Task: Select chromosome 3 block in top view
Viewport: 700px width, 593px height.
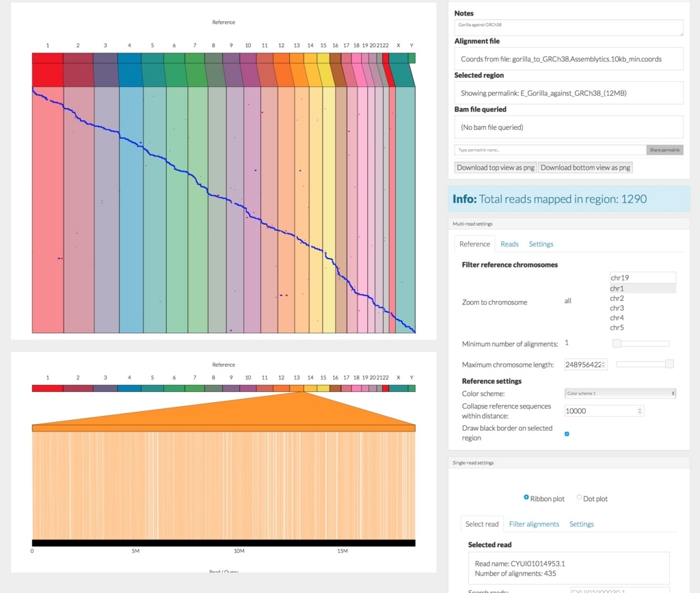Action: click(x=105, y=58)
